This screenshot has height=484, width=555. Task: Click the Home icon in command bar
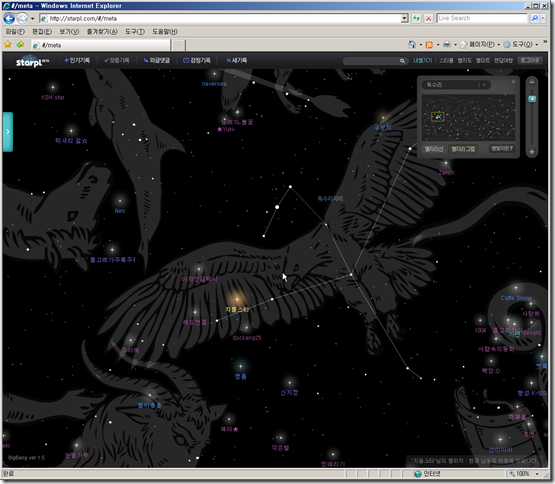pyautogui.click(x=412, y=44)
